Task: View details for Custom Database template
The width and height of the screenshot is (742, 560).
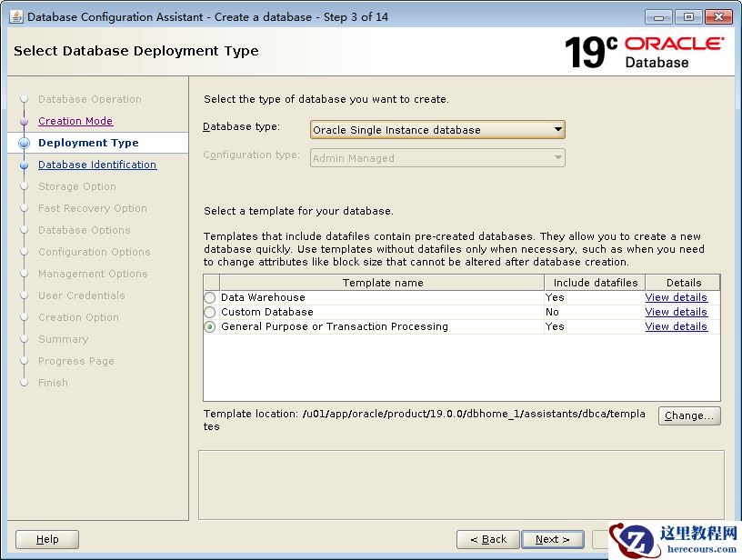Action: click(676, 312)
